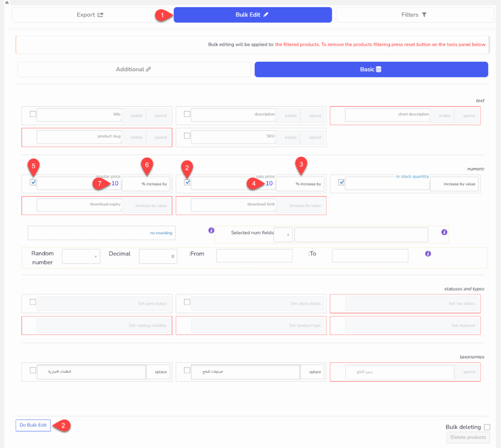Click the funnel icon on Filters
The image size is (501, 448).
tap(424, 15)
